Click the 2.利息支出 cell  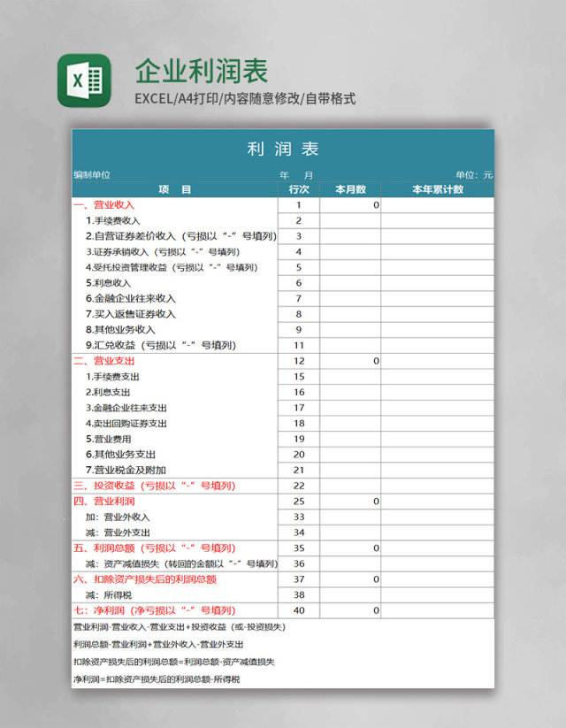pos(175,393)
